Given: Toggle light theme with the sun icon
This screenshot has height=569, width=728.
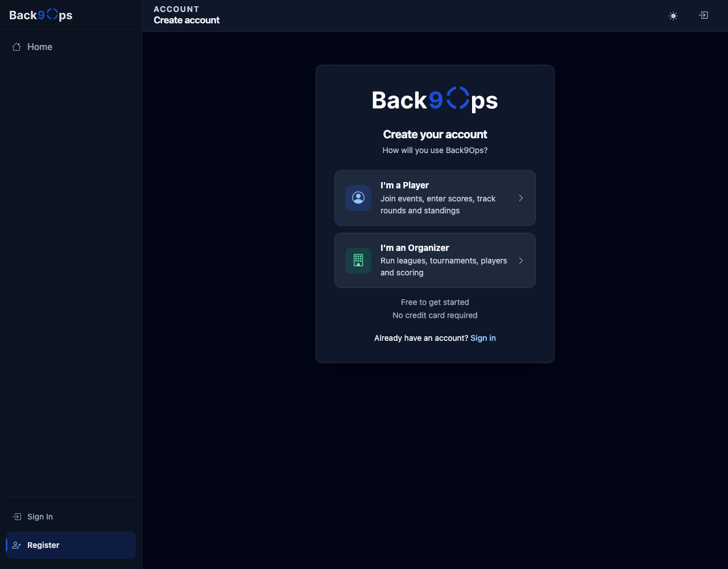Looking at the screenshot, I should tap(673, 16).
